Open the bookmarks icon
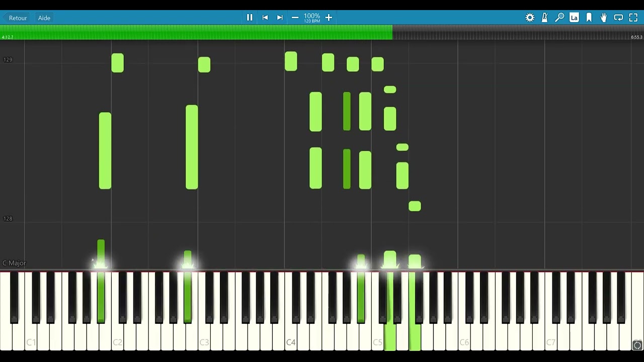 (x=589, y=18)
